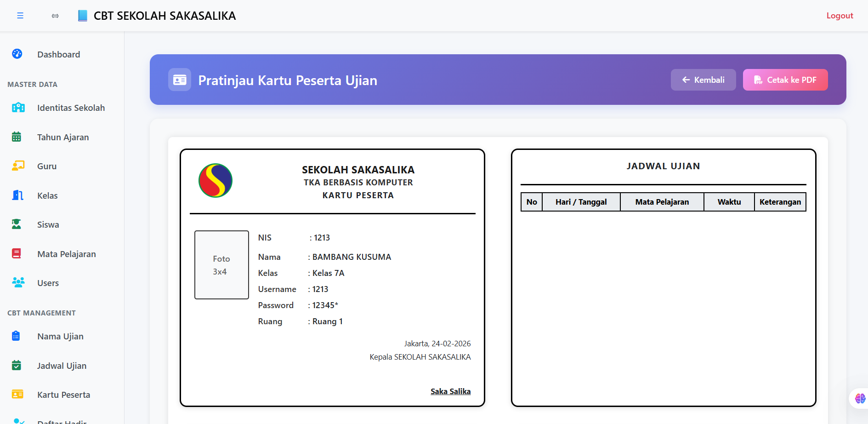Select the Nama Ujian clipboard icon
868x424 pixels.
(x=17, y=336)
